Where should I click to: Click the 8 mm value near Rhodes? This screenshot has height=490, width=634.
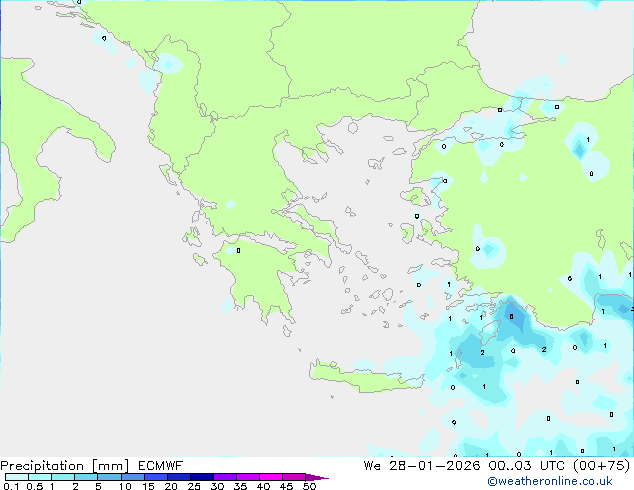(x=511, y=317)
